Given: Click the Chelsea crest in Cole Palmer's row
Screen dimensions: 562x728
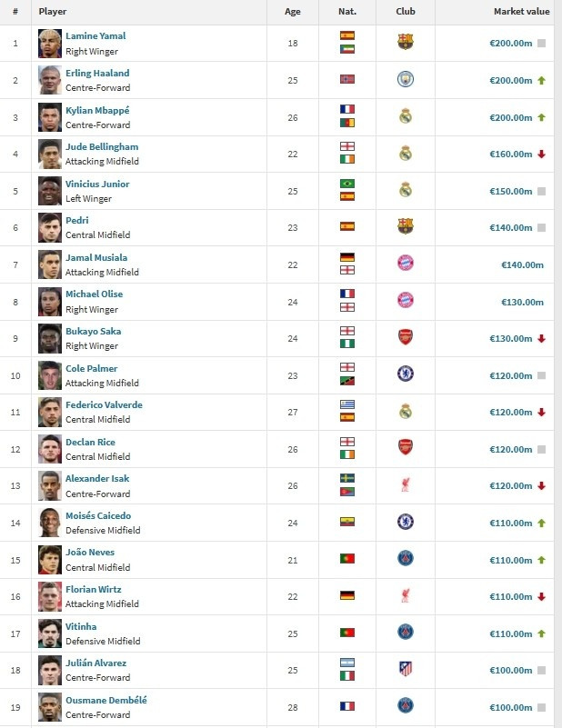Looking at the screenshot, I should [x=406, y=374].
